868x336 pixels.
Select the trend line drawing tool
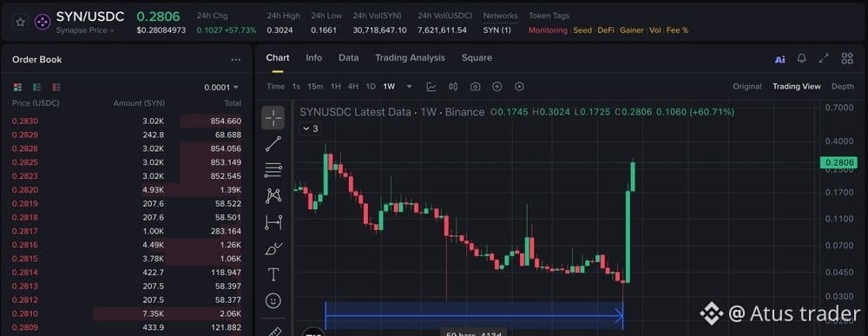click(273, 144)
